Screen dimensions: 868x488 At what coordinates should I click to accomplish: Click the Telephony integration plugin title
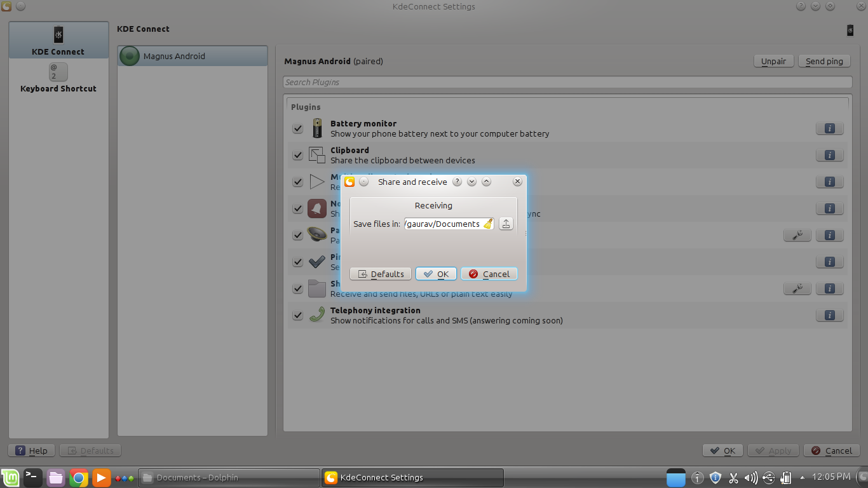pyautogui.click(x=375, y=310)
